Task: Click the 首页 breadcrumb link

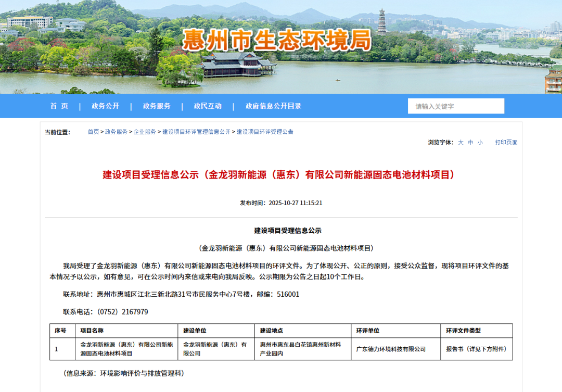Action: tap(94, 132)
